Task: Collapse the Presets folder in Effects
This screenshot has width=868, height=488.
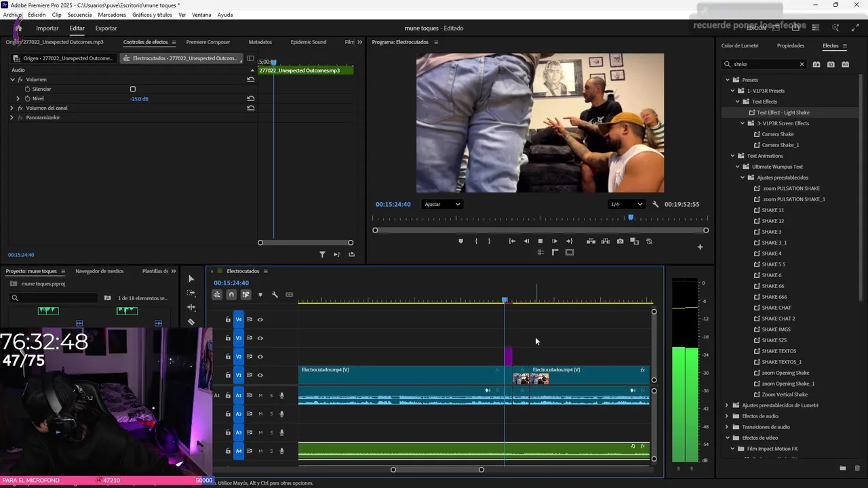Action: point(727,80)
